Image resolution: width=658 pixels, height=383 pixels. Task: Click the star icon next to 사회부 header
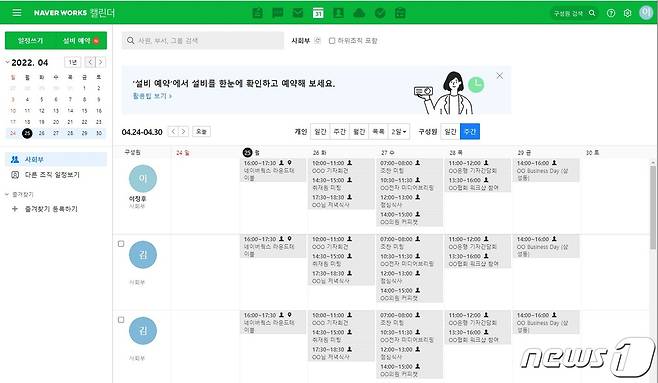(317, 41)
